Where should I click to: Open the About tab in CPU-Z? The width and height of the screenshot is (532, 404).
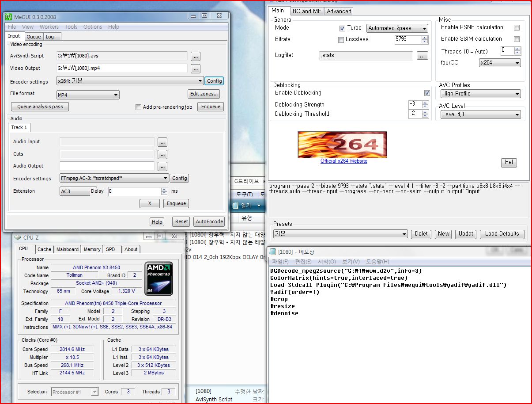(131, 249)
